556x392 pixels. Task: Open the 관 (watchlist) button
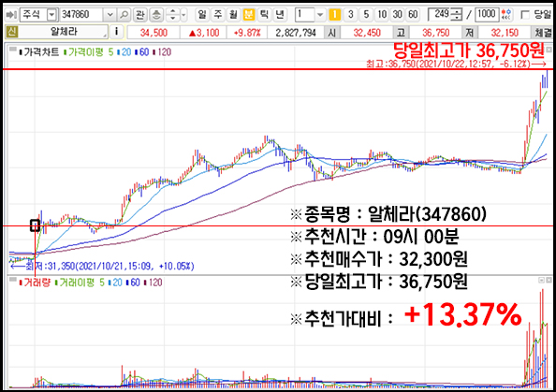point(140,15)
